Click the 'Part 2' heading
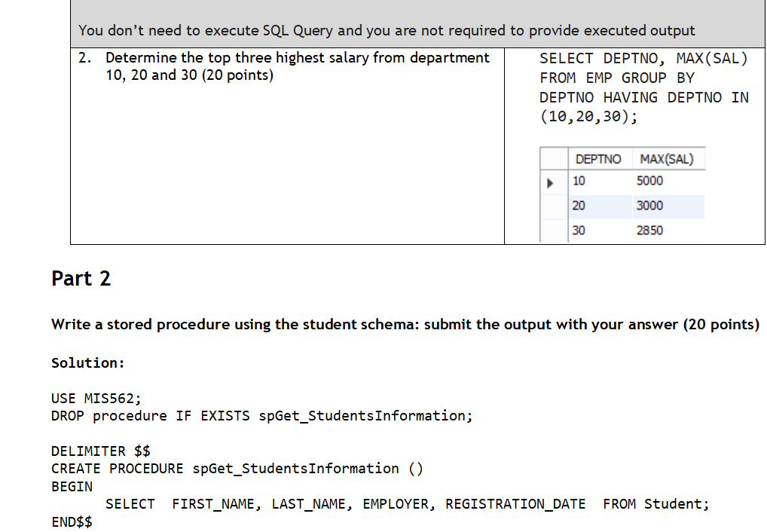 coord(81,279)
